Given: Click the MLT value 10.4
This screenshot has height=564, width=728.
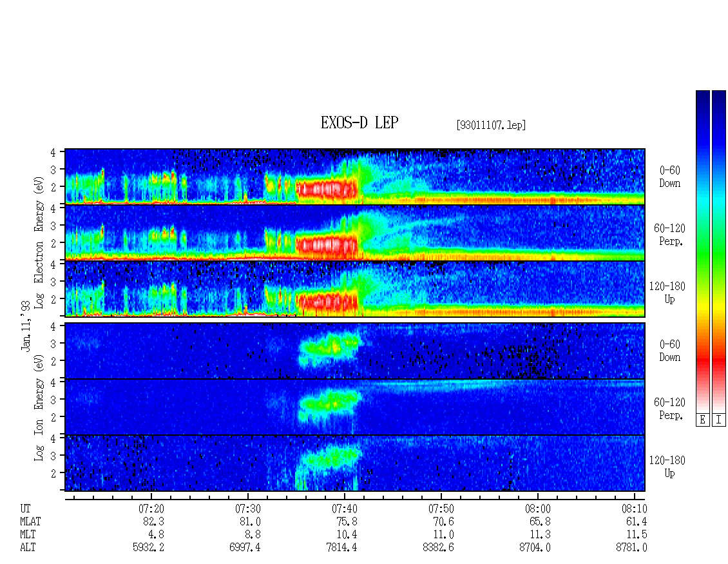Looking at the screenshot, I should [347, 535].
